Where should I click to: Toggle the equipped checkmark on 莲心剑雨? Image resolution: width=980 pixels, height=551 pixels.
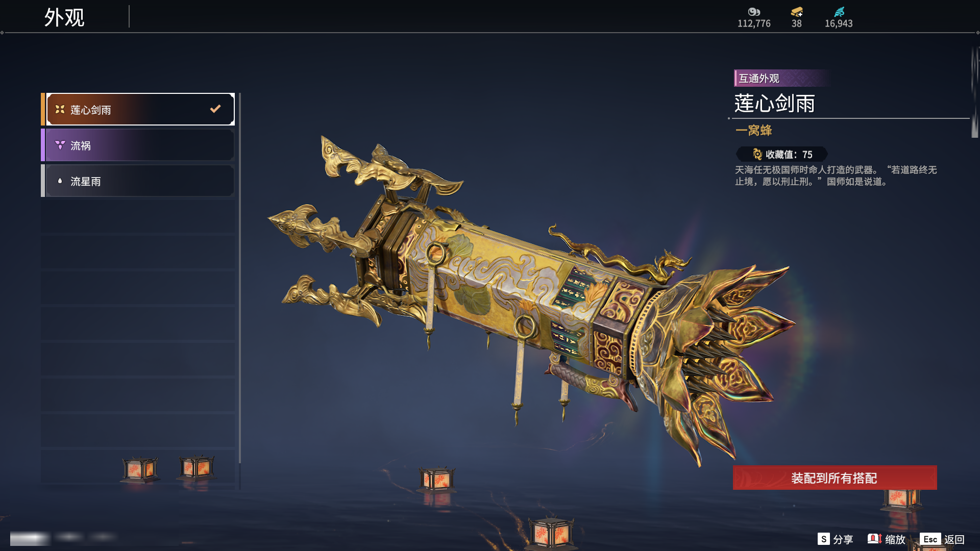(215, 109)
